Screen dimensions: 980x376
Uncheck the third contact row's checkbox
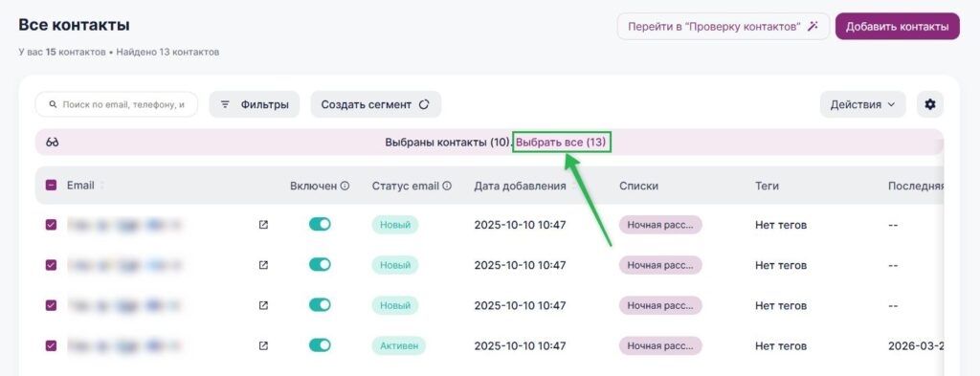coord(52,305)
